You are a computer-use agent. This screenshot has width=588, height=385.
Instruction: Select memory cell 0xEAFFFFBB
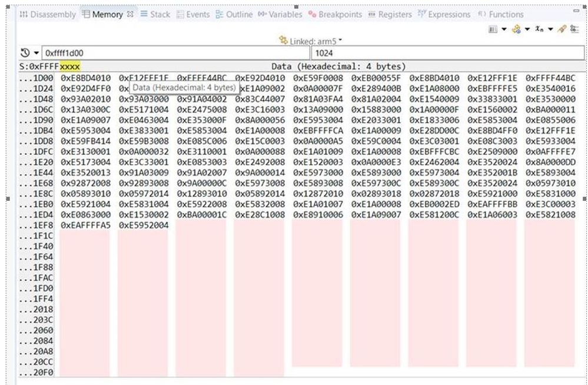point(493,204)
